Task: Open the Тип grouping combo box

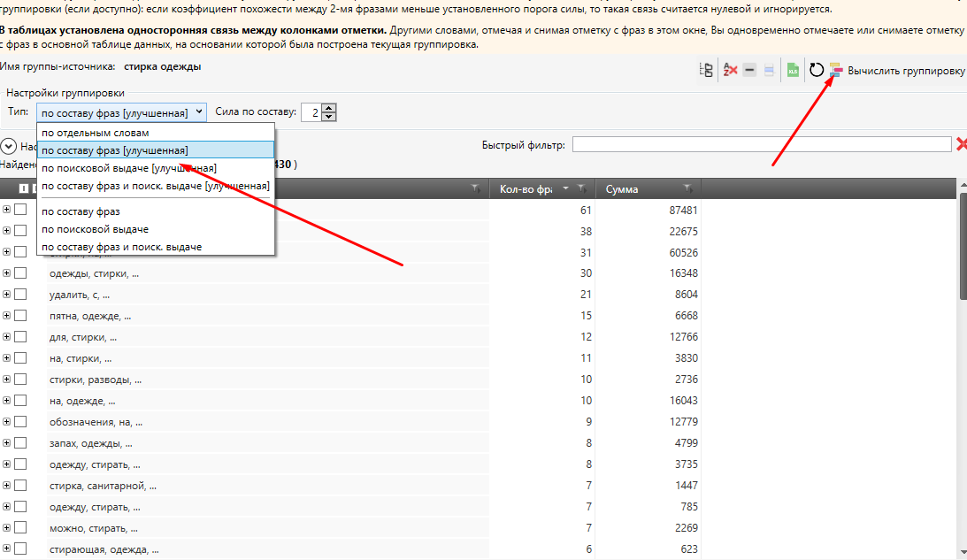Action: [x=121, y=112]
